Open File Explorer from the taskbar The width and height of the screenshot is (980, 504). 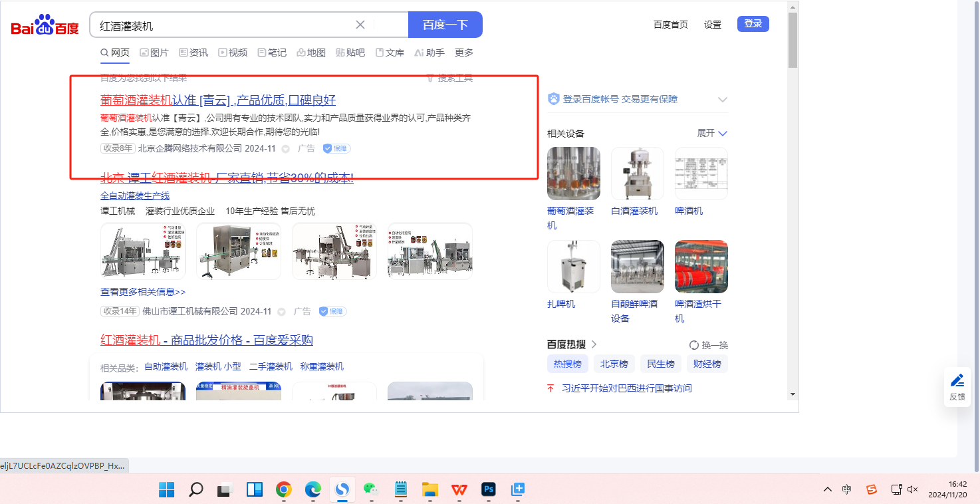(x=430, y=490)
